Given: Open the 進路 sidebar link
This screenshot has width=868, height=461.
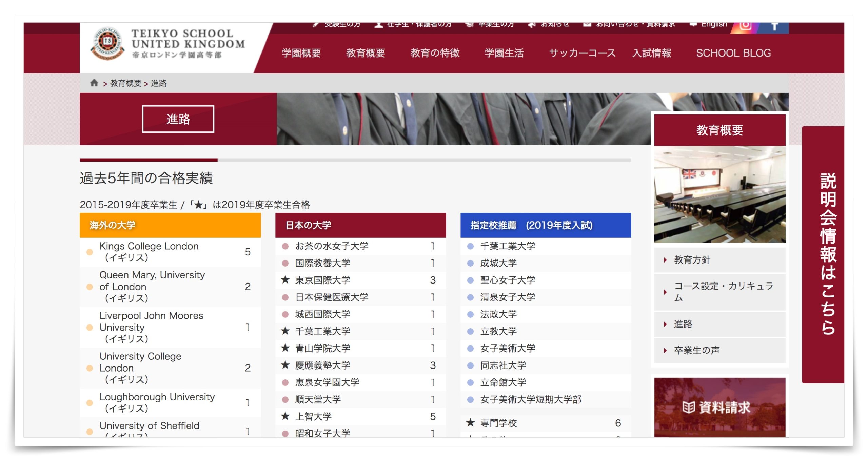Looking at the screenshot, I should pos(719,324).
